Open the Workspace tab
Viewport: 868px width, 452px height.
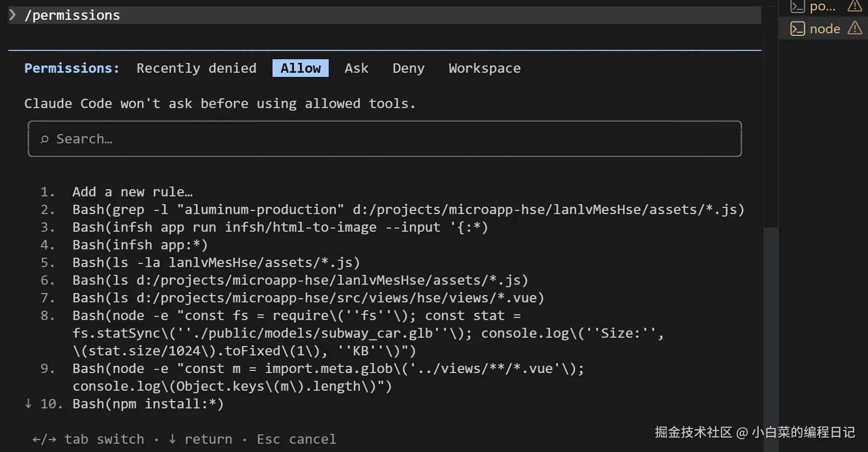484,68
